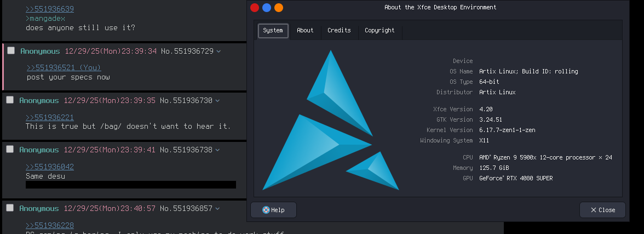Open post menu arrow for No.551936738

[x=217, y=150]
